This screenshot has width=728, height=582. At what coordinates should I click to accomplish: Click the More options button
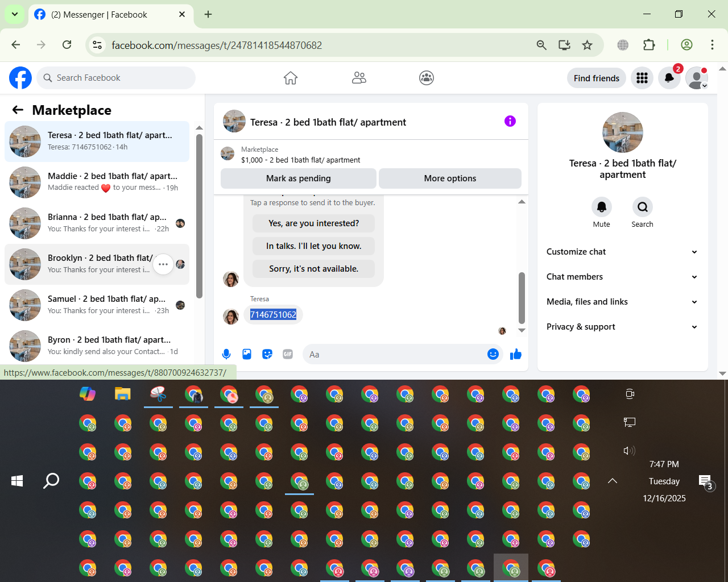point(450,178)
